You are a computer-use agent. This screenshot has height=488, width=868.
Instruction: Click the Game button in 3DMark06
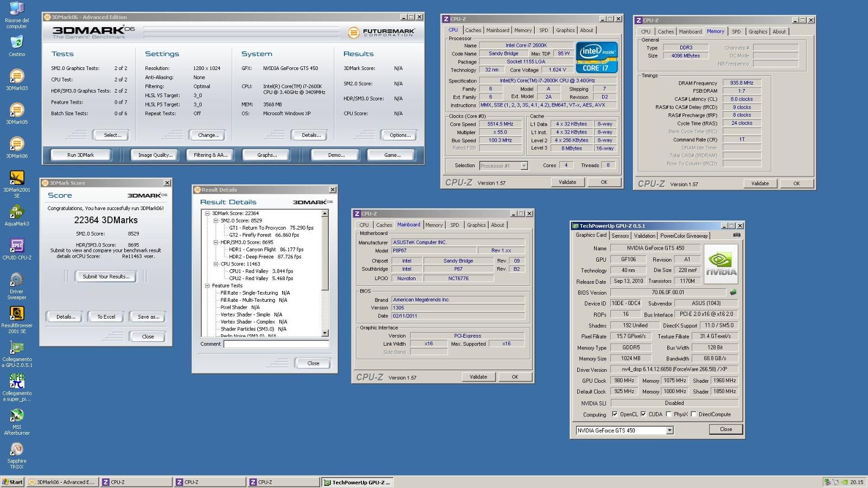392,155
